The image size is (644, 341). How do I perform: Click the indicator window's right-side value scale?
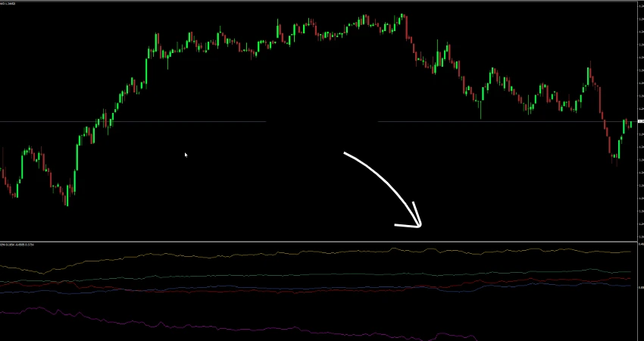coord(639,288)
